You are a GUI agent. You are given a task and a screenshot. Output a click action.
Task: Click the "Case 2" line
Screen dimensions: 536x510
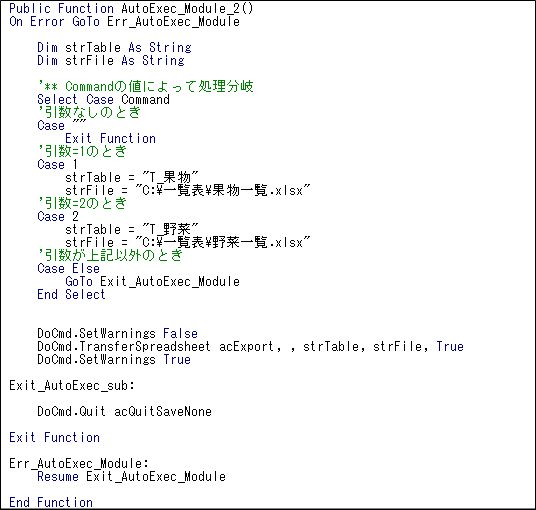[x=58, y=216]
